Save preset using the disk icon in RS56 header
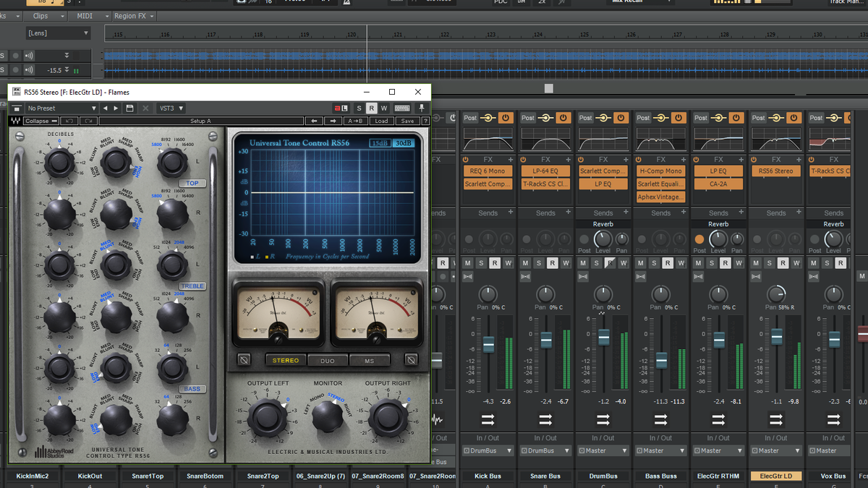This screenshot has width=868, height=488. click(x=130, y=108)
